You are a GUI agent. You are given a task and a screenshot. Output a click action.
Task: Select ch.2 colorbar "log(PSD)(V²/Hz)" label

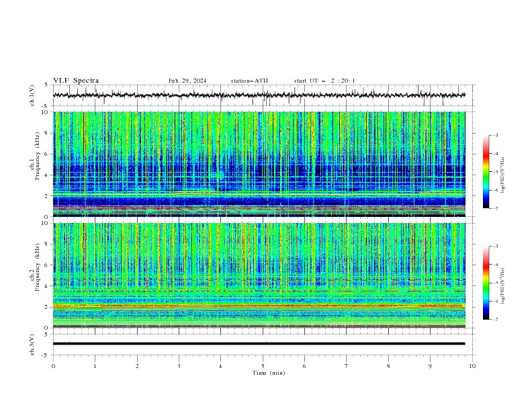tap(502, 286)
